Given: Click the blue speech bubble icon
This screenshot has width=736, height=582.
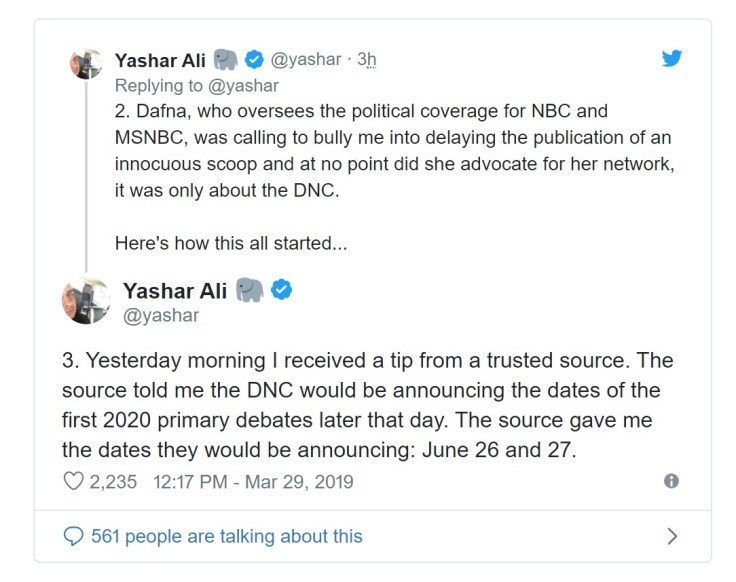Looking at the screenshot, I should (x=74, y=536).
